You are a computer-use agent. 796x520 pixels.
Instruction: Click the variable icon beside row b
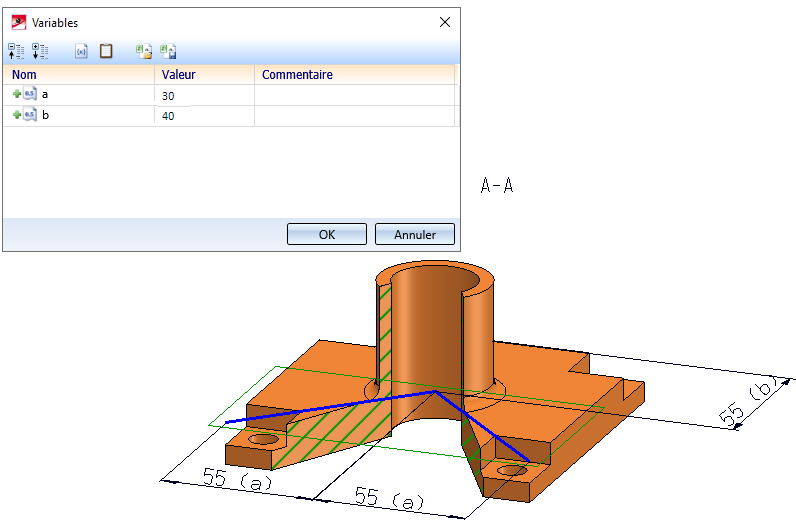[x=29, y=115]
